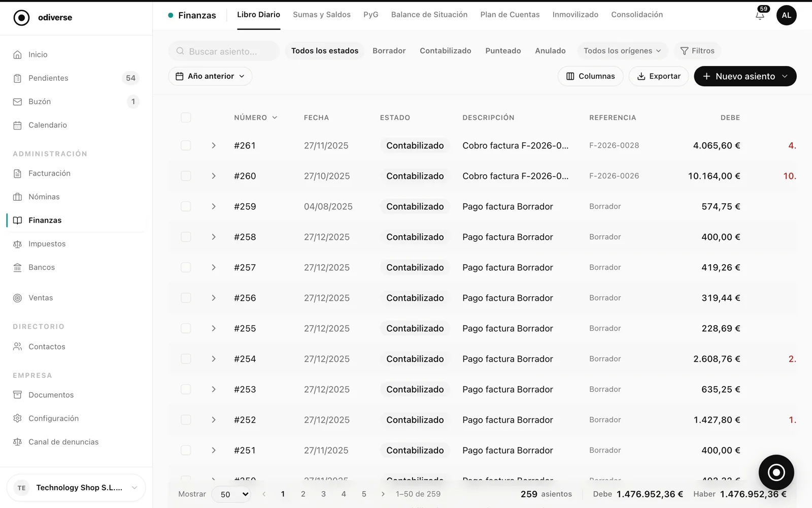Select the checkbox for entry #258
Viewport: 812px width, 508px height.
tap(186, 237)
